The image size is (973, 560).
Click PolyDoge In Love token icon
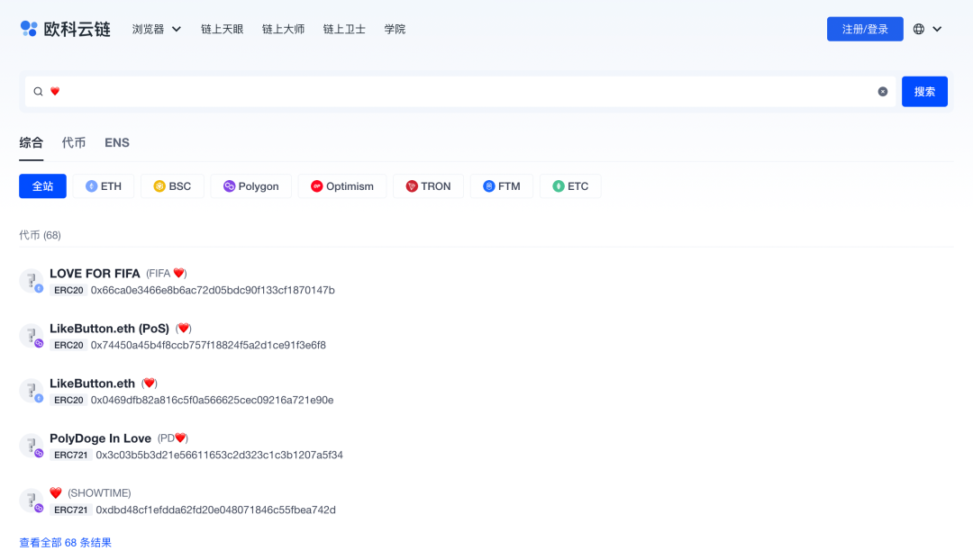tap(31, 446)
